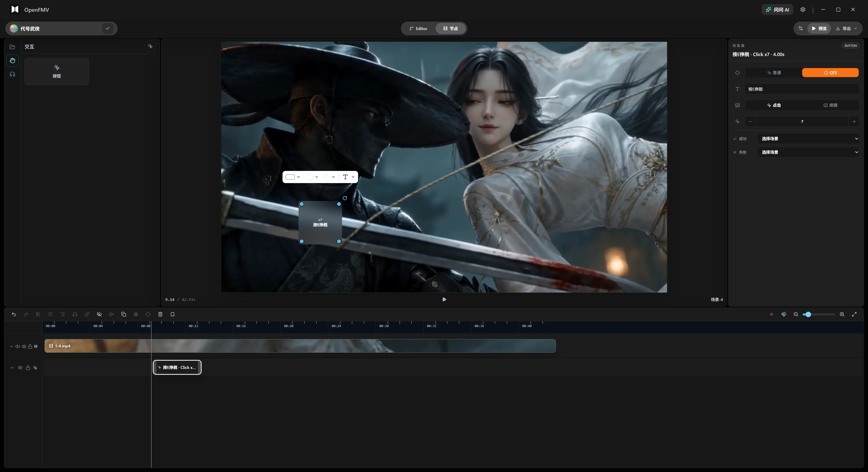Open preview settings sliders icon
This screenshot has width=868, height=472.
[801, 28]
